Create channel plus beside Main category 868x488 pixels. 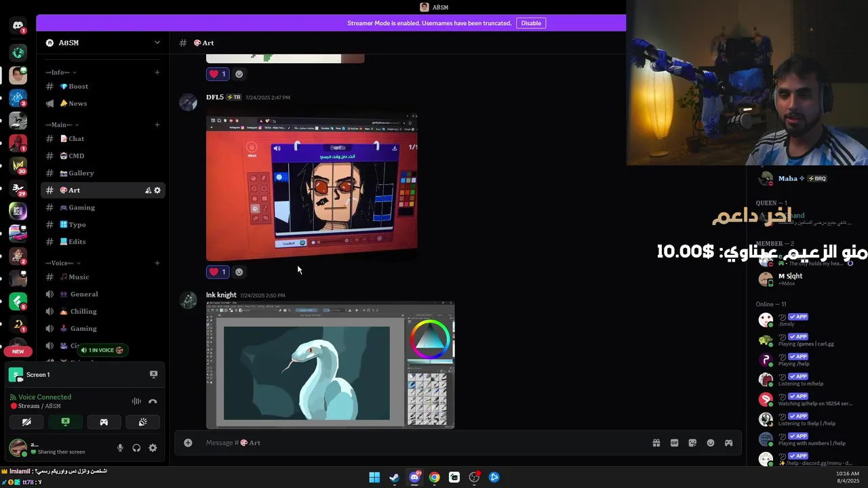(157, 125)
